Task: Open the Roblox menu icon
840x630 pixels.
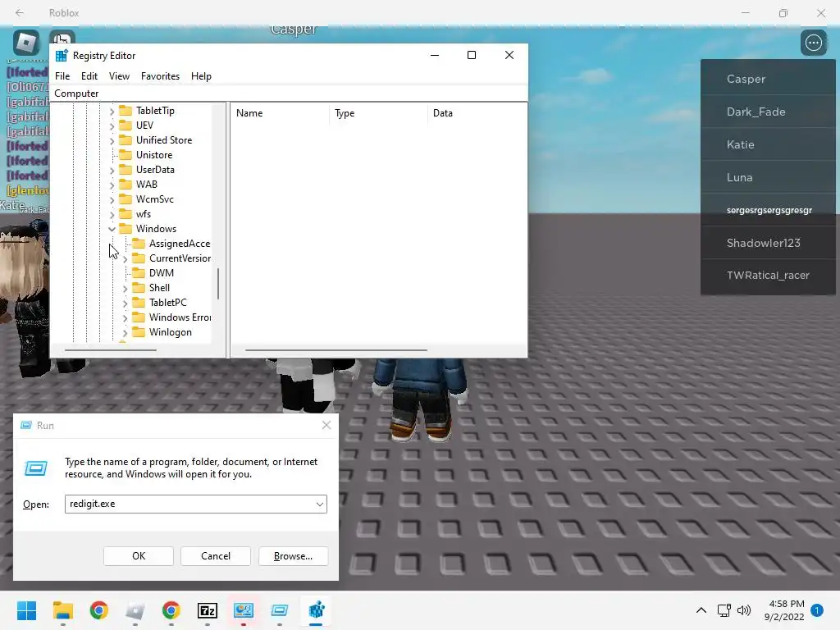Action: (25, 43)
